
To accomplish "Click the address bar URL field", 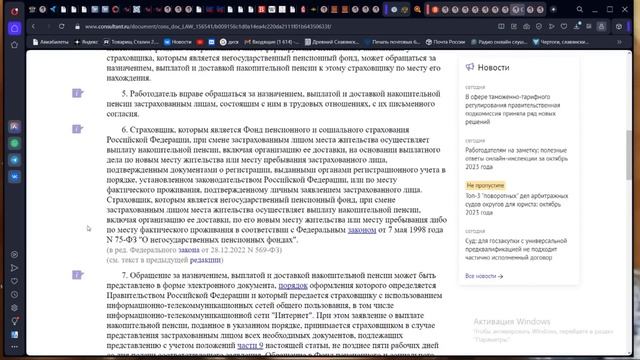I will [x=286, y=27].
